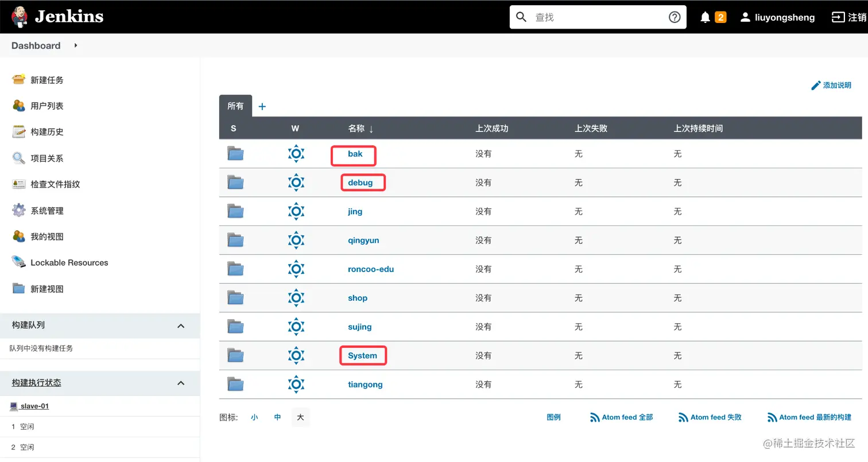Open the System folder link
The height and width of the screenshot is (462, 868).
point(363,355)
